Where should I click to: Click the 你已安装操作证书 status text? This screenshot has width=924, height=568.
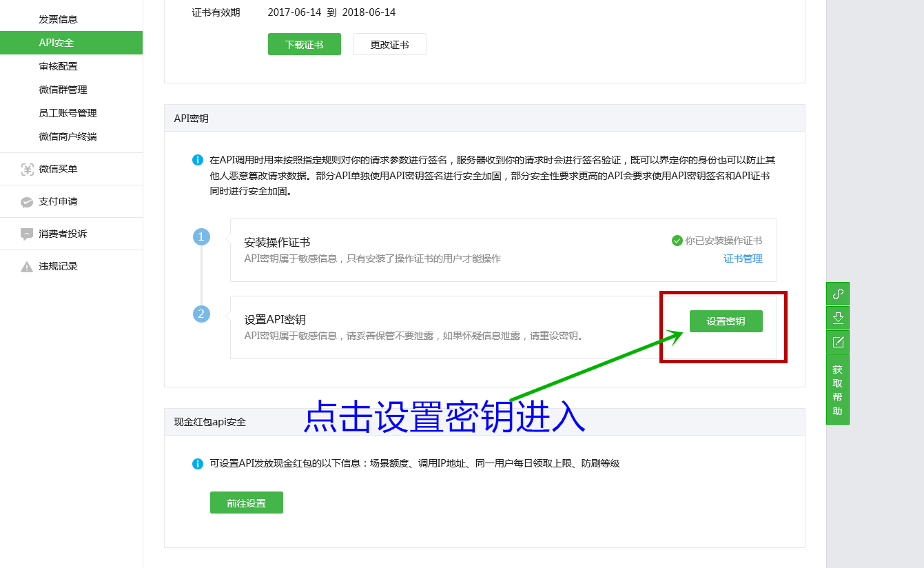click(x=723, y=241)
